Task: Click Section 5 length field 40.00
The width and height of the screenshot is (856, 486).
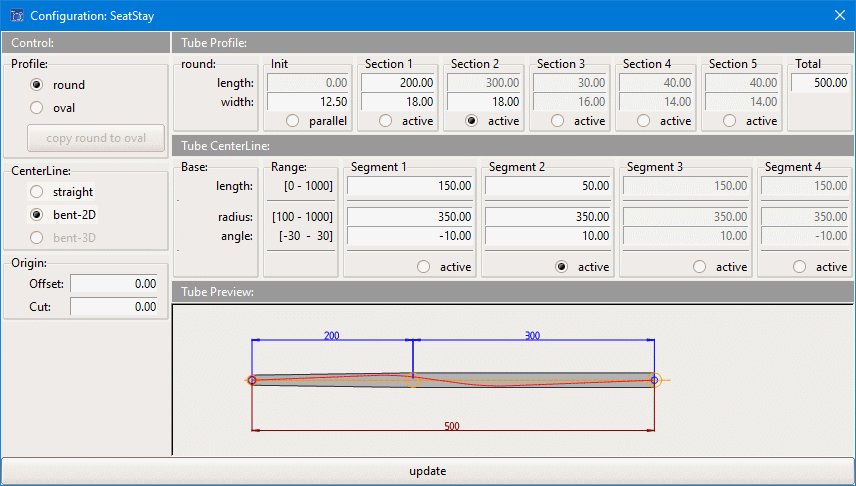Action: (x=742, y=83)
